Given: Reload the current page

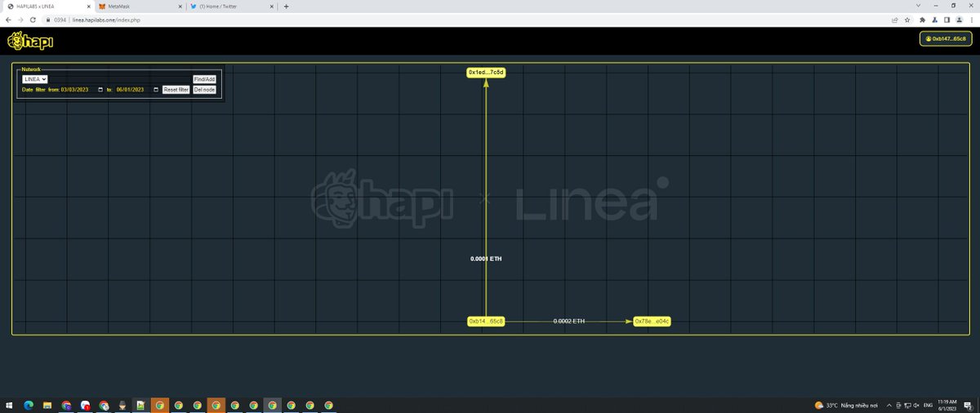Looking at the screenshot, I should coord(33,20).
